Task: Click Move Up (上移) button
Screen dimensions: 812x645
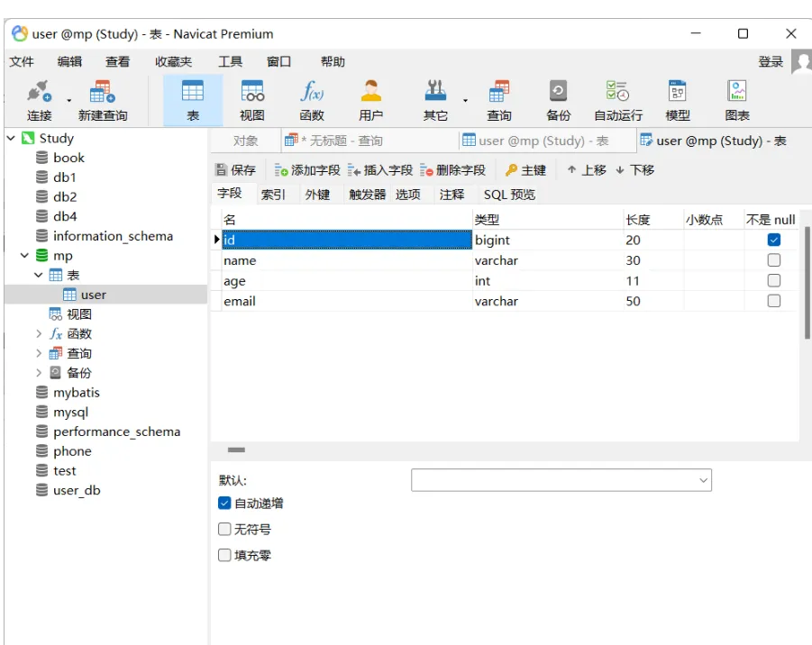Action: tap(586, 169)
